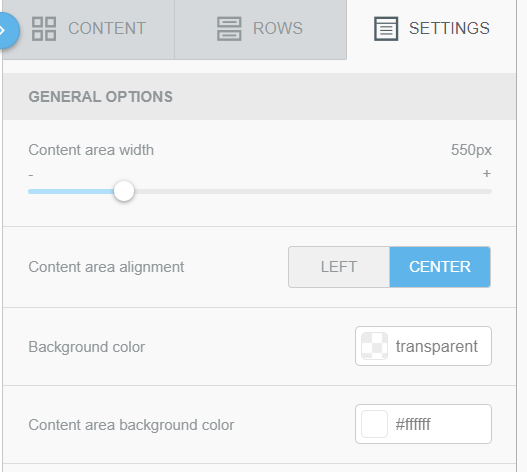Click the transparent checkerboard swatch
The width and height of the screenshot is (527, 472).
point(374,346)
